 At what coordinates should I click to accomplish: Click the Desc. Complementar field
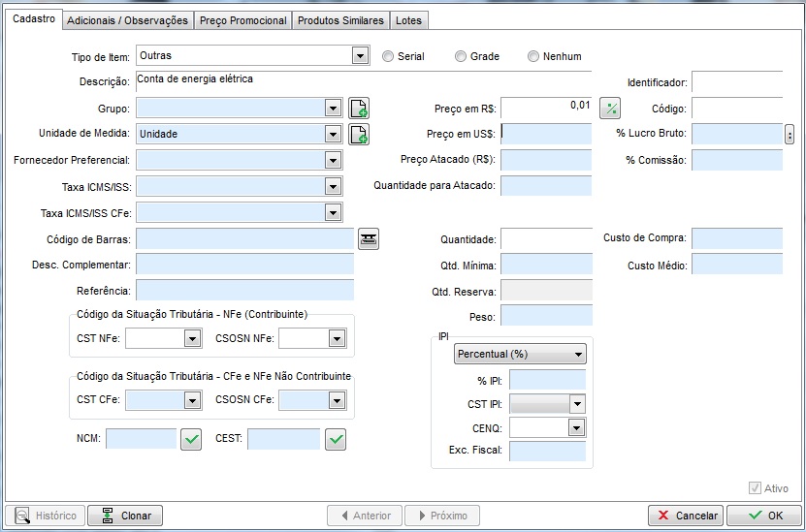pyautogui.click(x=245, y=264)
